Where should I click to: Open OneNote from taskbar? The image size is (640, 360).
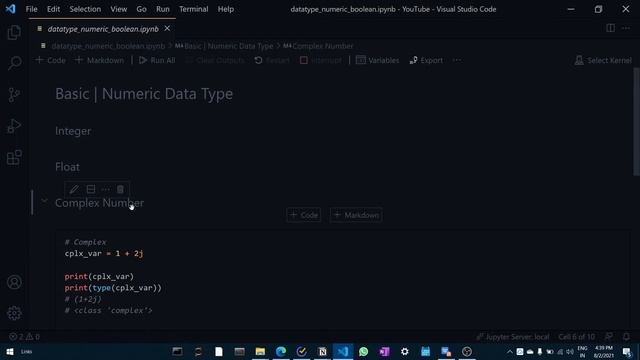(384, 351)
